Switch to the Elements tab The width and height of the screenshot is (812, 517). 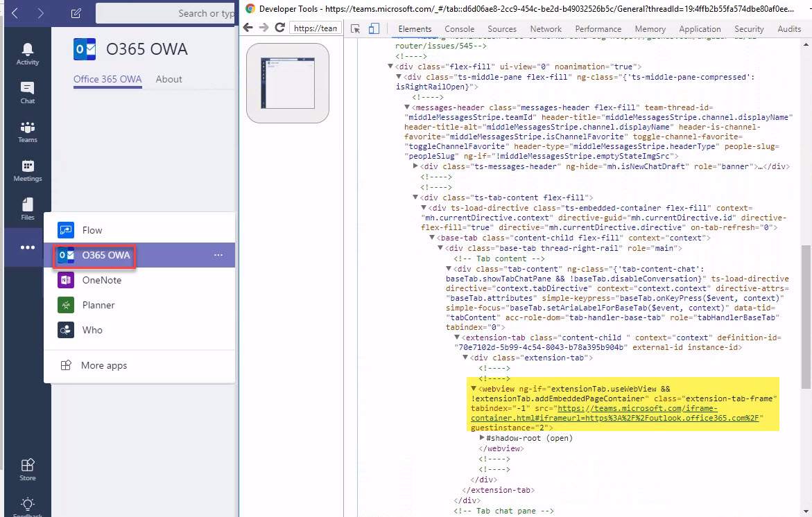415,29
